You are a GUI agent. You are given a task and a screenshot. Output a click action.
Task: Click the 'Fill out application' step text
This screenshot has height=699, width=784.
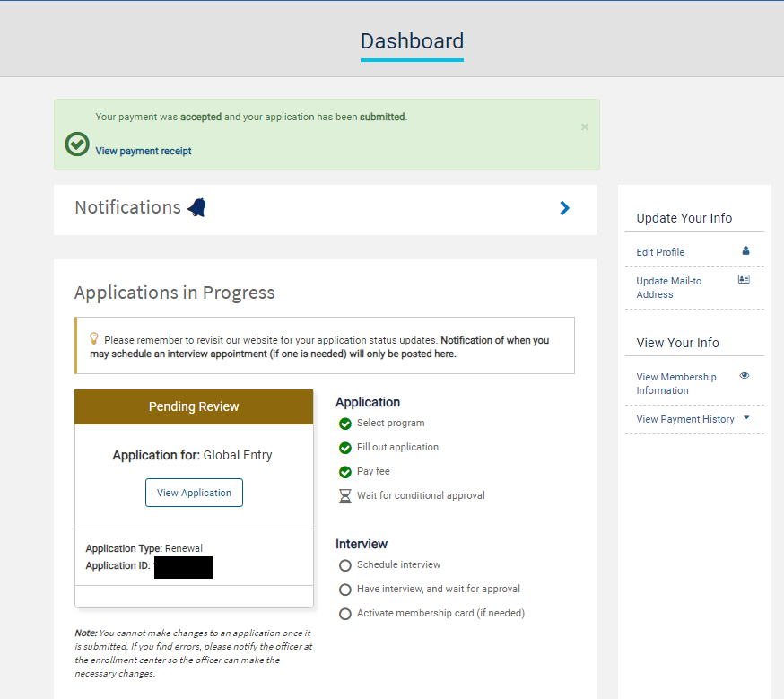point(397,447)
